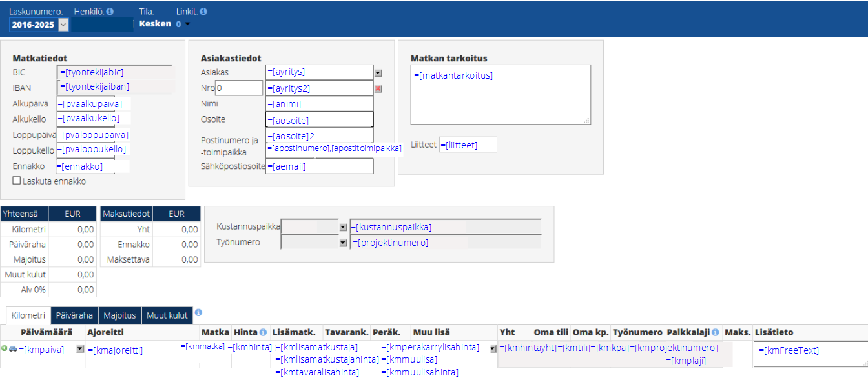
Task: Click the Palkkalaji column info icon
Action: pos(715,332)
